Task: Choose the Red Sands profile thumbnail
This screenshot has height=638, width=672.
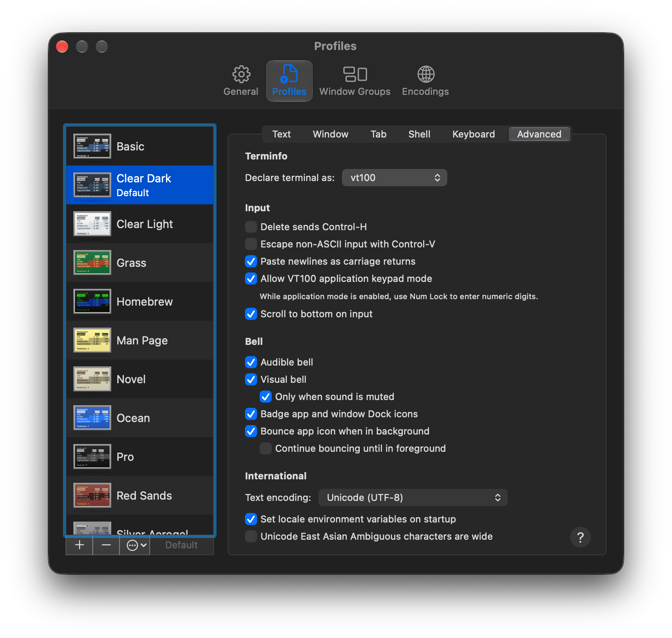Action: point(92,495)
